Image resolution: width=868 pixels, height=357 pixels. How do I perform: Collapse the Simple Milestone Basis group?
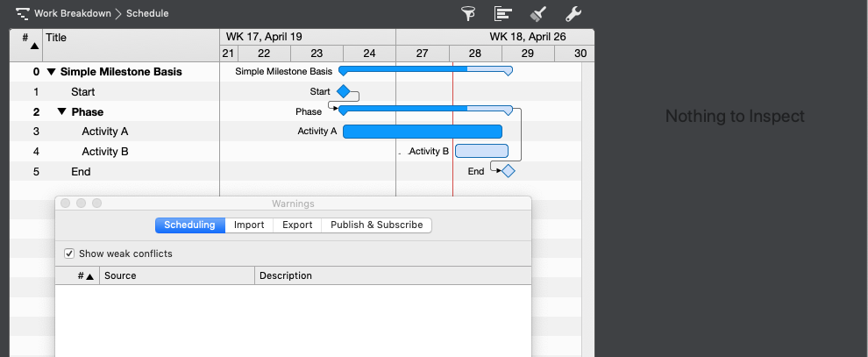coord(51,72)
